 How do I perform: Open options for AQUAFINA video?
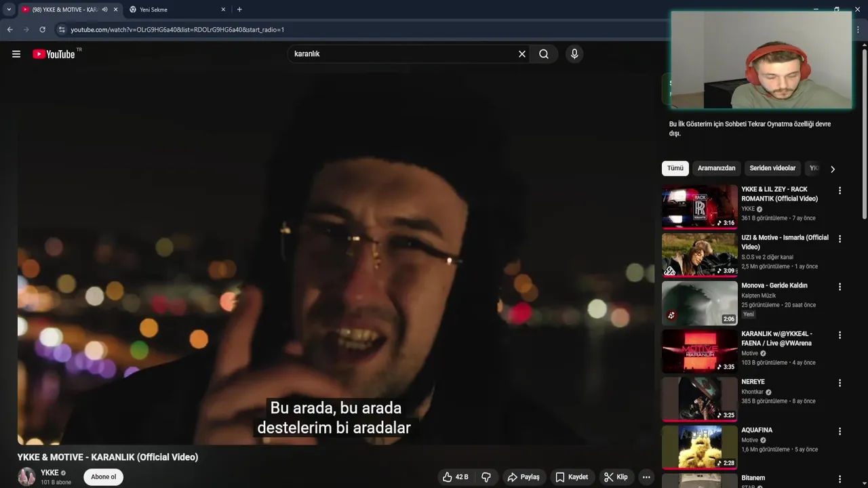[x=840, y=432]
